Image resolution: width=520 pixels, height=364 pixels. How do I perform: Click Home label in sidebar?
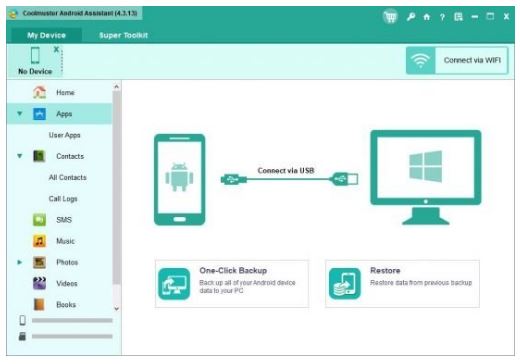point(65,92)
